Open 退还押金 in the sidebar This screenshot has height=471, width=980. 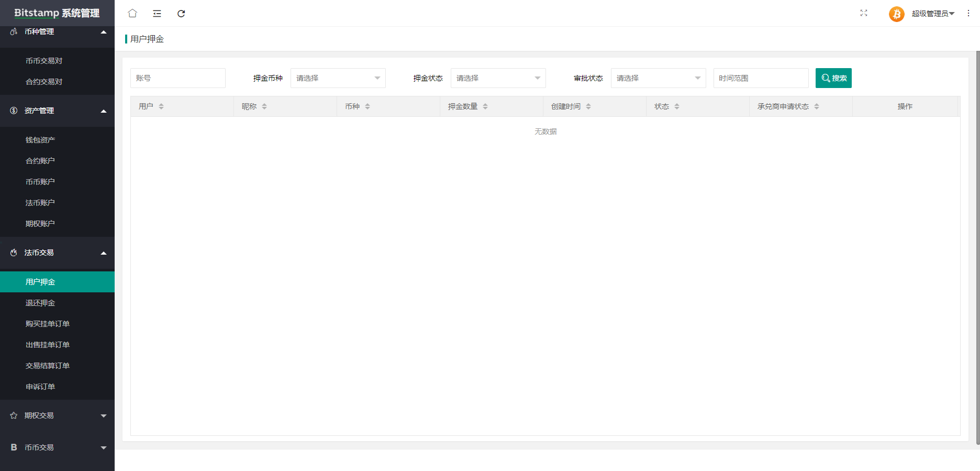click(x=40, y=303)
